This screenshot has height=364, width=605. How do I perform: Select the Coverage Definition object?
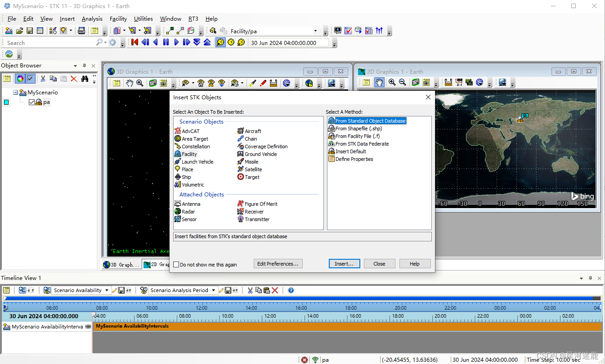(x=263, y=146)
